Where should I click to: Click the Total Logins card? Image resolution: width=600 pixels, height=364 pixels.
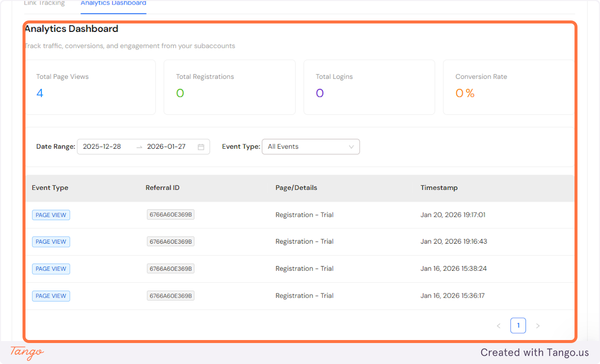[x=369, y=87]
